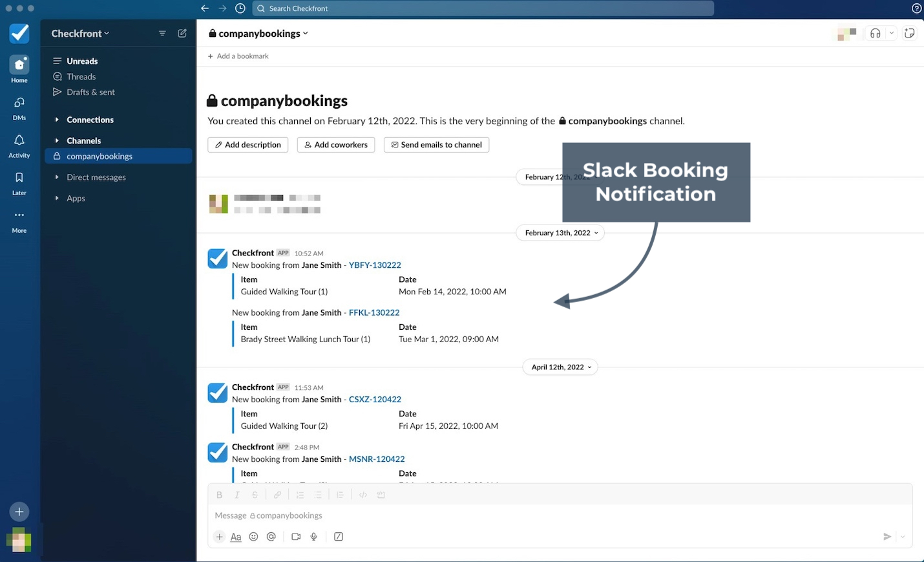Open the help question mark icon
The width and height of the screenshot is (924, 562).
point(916,8)
